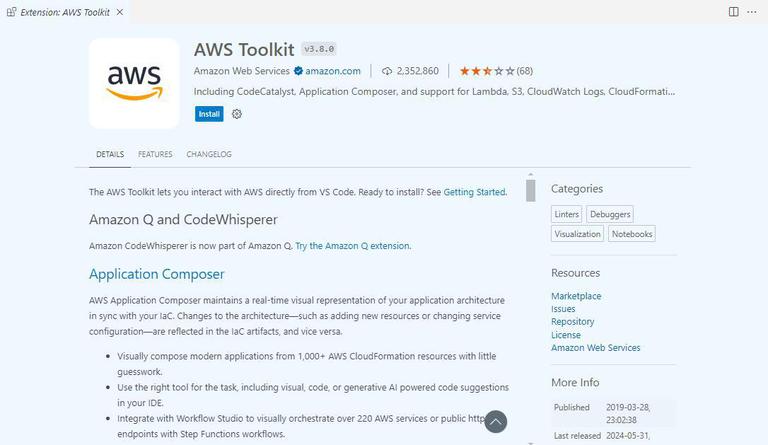The image size is (768, 445).
Task: Click the scroll-to-top arrow button
Action: tap(495, 422)
